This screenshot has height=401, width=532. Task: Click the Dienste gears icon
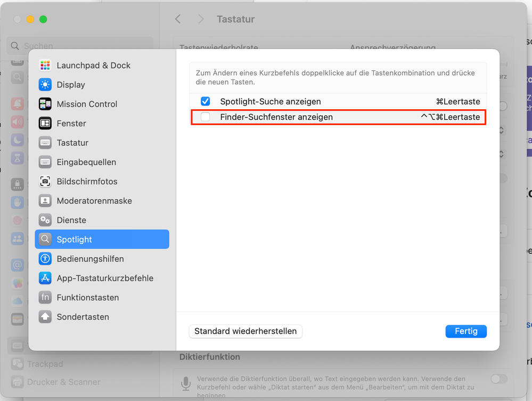[x=45, y=220]
